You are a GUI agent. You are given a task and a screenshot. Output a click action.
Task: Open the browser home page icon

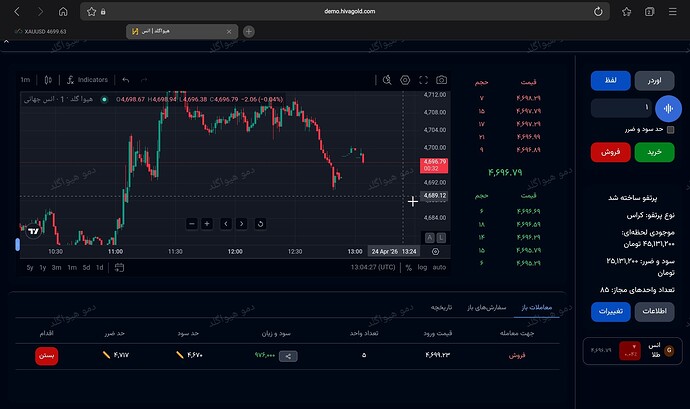(x=63, y=11)
